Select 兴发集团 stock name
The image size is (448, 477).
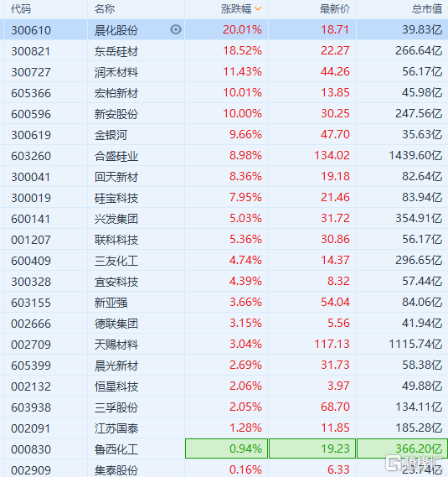point(116,219)
